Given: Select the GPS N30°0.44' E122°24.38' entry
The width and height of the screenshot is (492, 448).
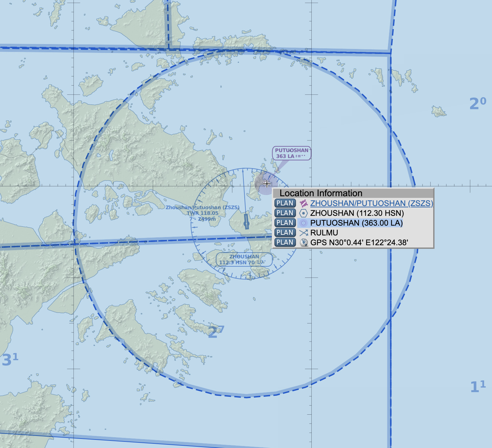Looking at the screenshot, I should click(x=359, y=243).
